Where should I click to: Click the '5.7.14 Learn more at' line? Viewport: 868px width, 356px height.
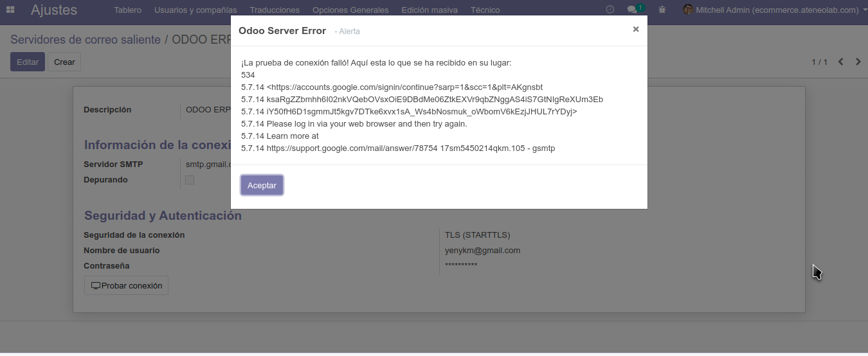point(280,136)
